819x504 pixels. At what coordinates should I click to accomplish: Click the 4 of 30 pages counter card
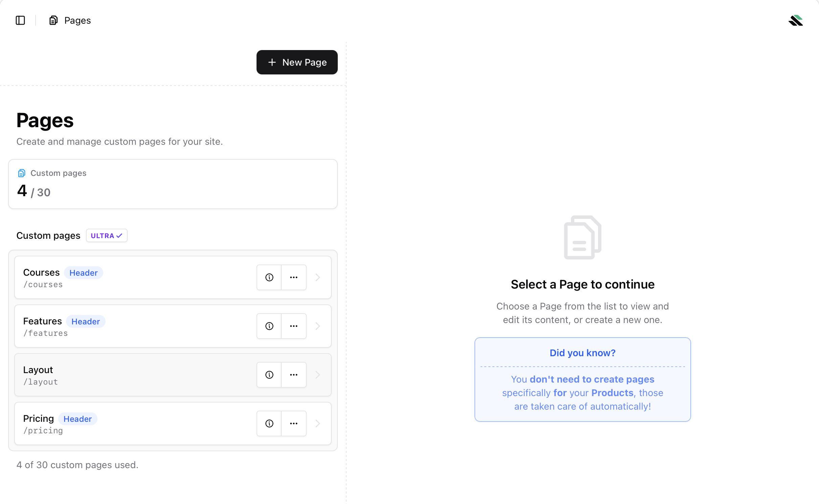click(173, 184)
